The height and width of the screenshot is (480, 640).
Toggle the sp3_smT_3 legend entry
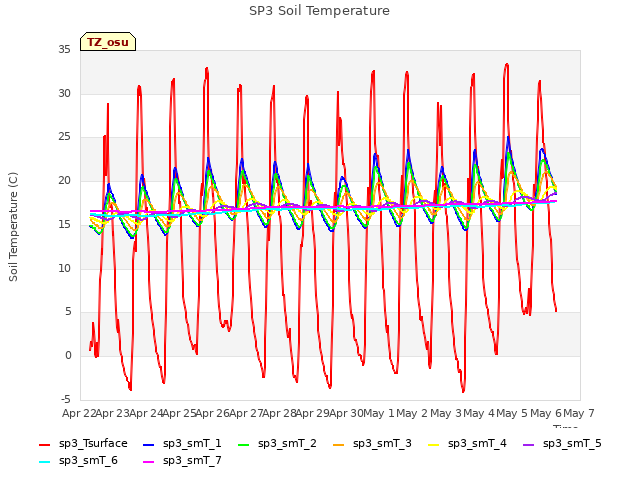(372, 444)
